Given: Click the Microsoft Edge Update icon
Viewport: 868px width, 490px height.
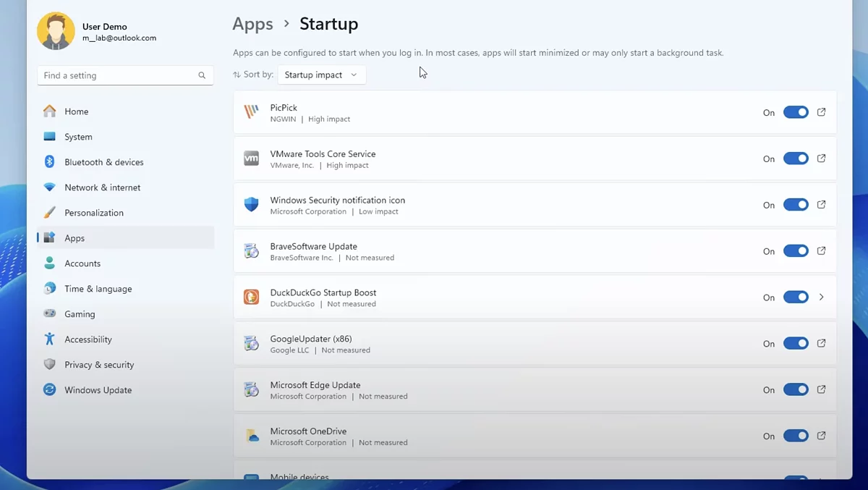Looking at the screenshot, I should (251, 390).
